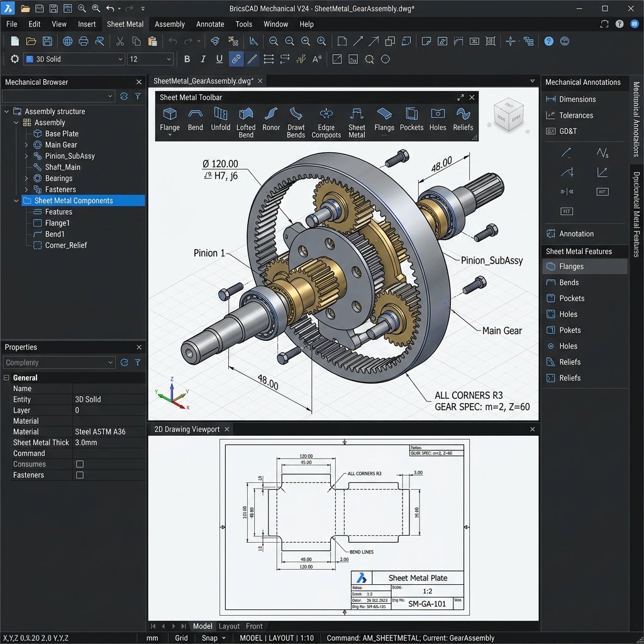
Task: Click the New document icon
Action: (15, 41)
